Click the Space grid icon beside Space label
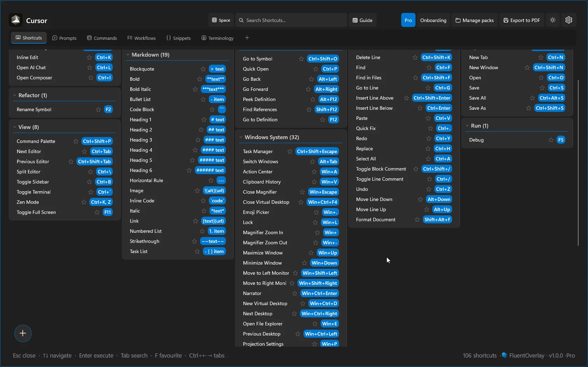The image size is (588, 367). tap(215, 20)
